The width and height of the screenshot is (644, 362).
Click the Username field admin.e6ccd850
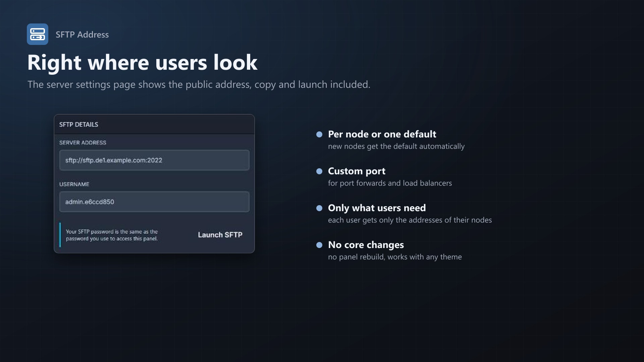[154, 202]
